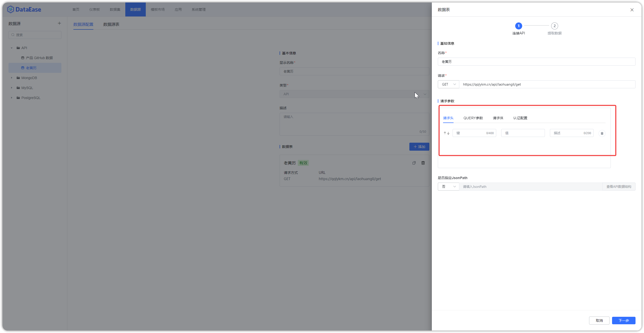This screenshot has width=644, height=333.
Task: Open the GET request method dropdown
Action: click(448, 84)
